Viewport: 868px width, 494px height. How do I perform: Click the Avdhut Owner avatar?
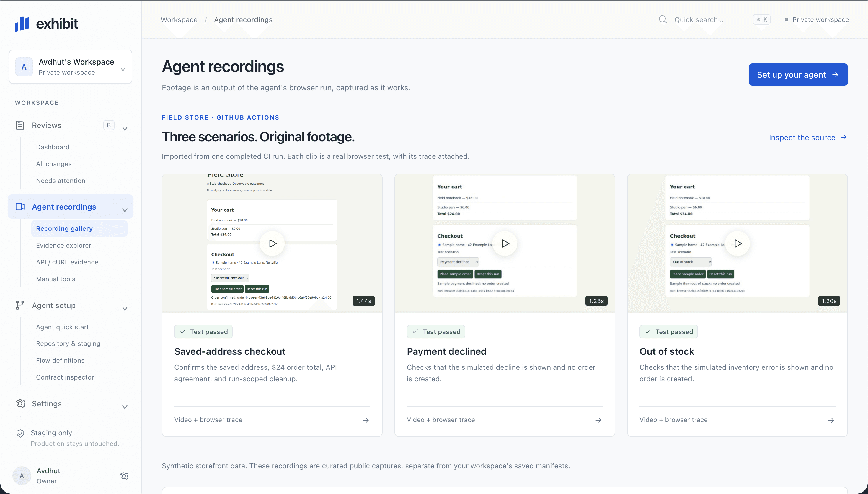pyautogui.click(x=22, y=476)
